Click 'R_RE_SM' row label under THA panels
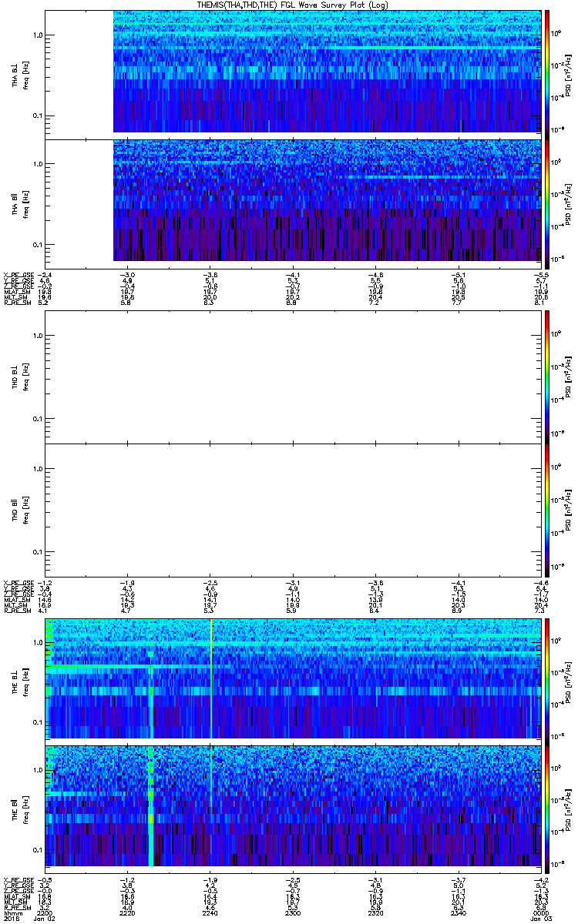Image resolution: width=578 pixels, height=924 pixels. coord(17,303)
